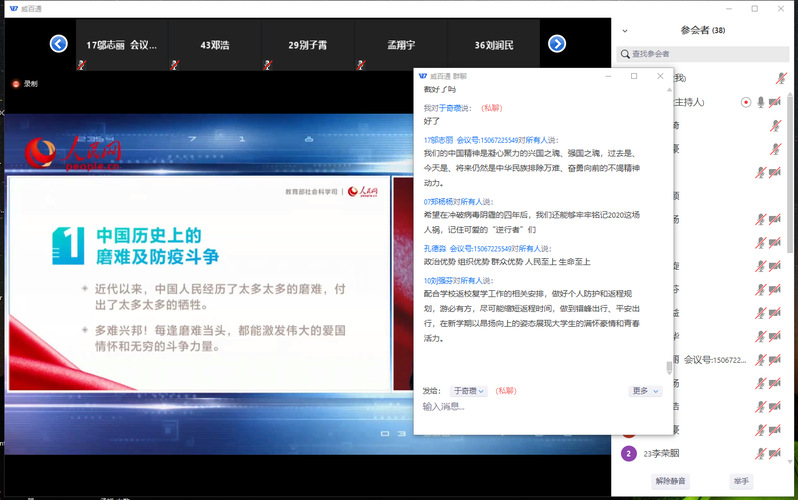Click the host's camera icon
The height and width of the screenshot is (500, 798).
pyautogui.click(x=775, y=102)
